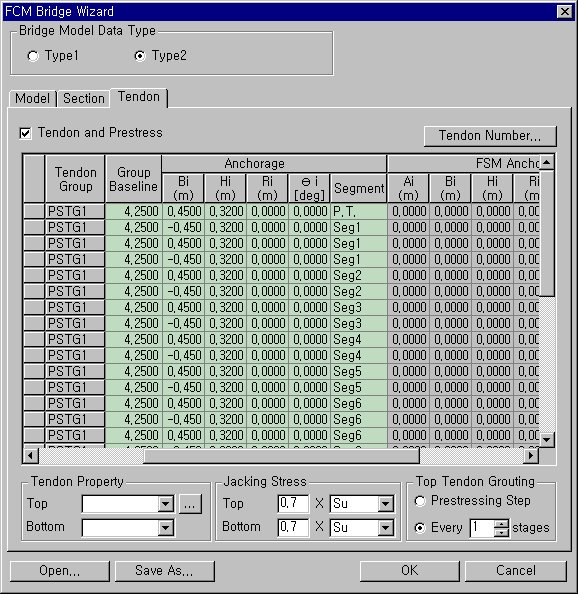
Task: Click the Anchorage Hi (m) column header
Action: (x=225, y=188)
